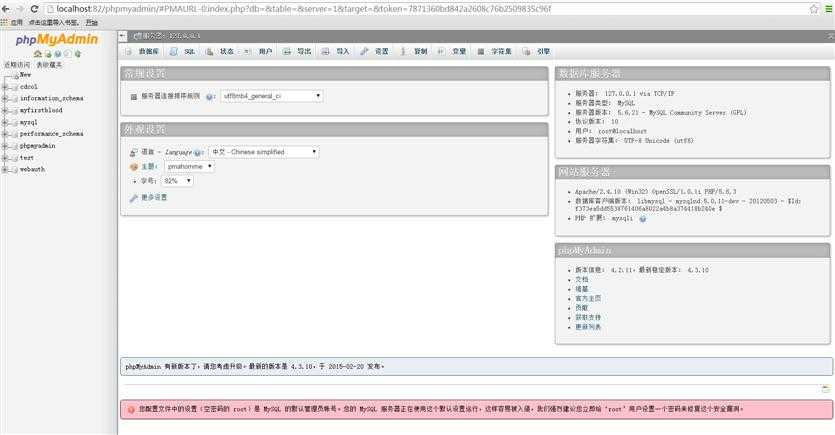Open theme dropdown showing pmahomme
Viewport: 835px width, 435px height.
tap(189, 167)
